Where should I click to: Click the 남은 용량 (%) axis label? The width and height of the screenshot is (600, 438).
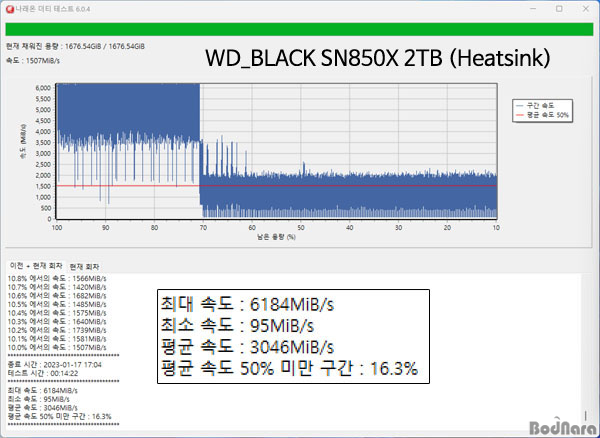276,237
